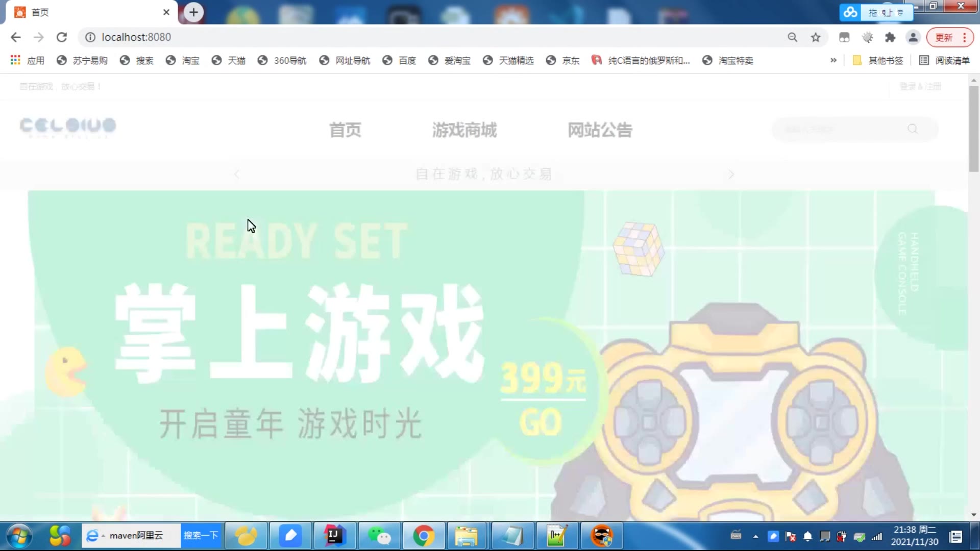
Task: Click the browser forward arrow
Action: click(39, 37)
